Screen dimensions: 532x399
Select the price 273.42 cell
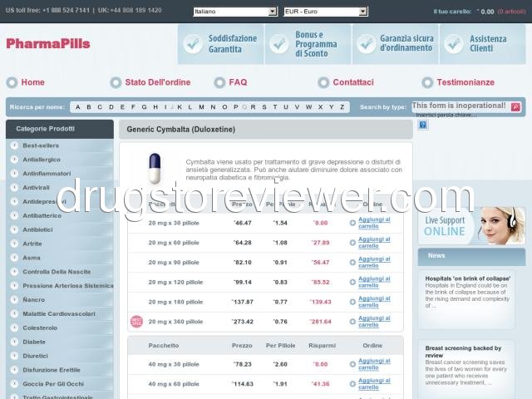[x=242, y=322]
